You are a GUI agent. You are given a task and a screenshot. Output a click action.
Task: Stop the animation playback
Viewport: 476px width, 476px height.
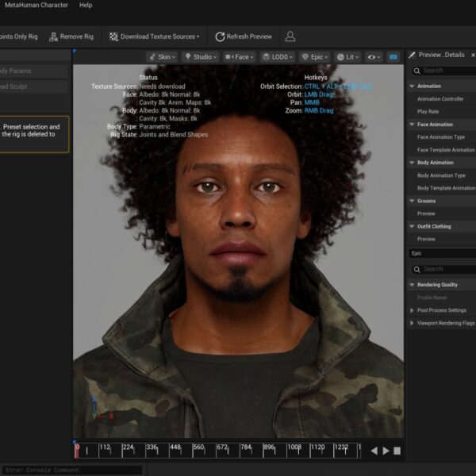[397, 451]
